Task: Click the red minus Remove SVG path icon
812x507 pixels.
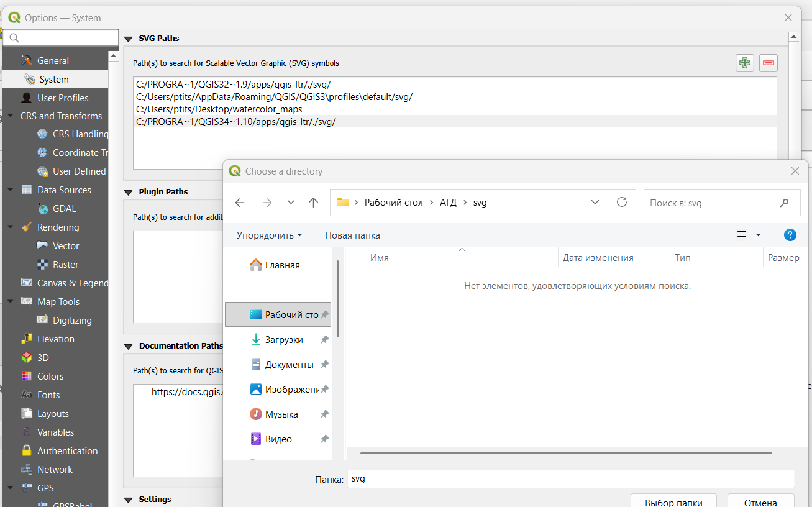Action: point(769,63)
